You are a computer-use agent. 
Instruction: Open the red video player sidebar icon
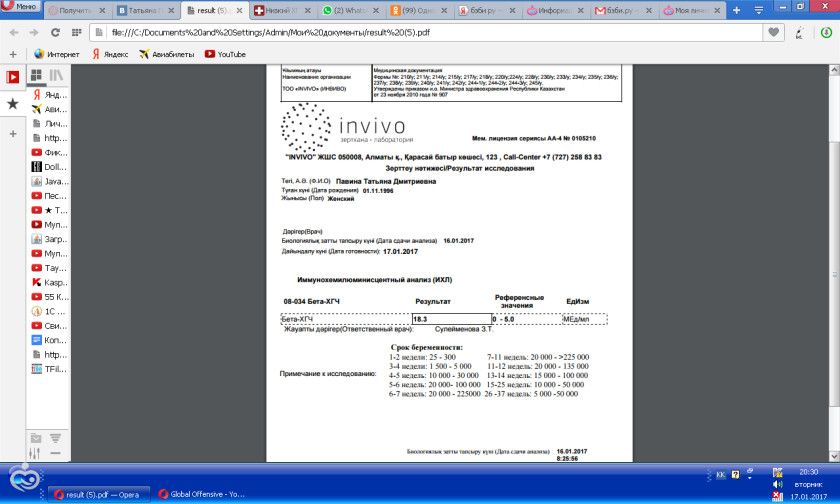(x=13, y=77)
